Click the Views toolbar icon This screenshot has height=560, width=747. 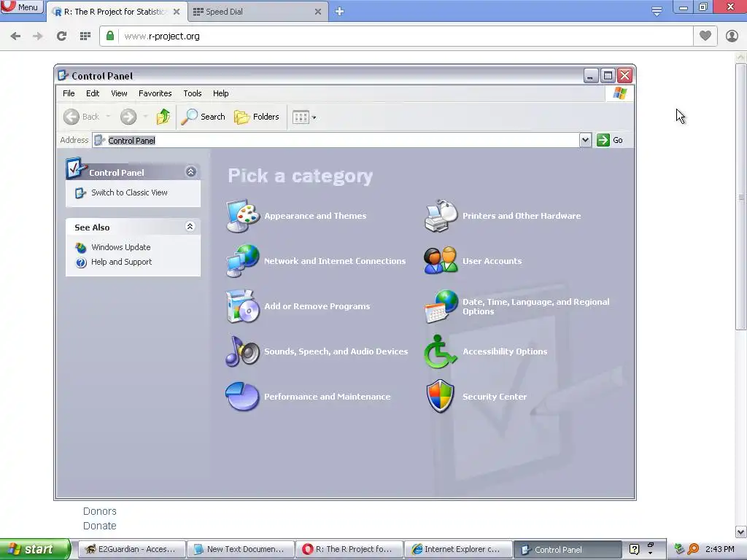tap(301, 117)
